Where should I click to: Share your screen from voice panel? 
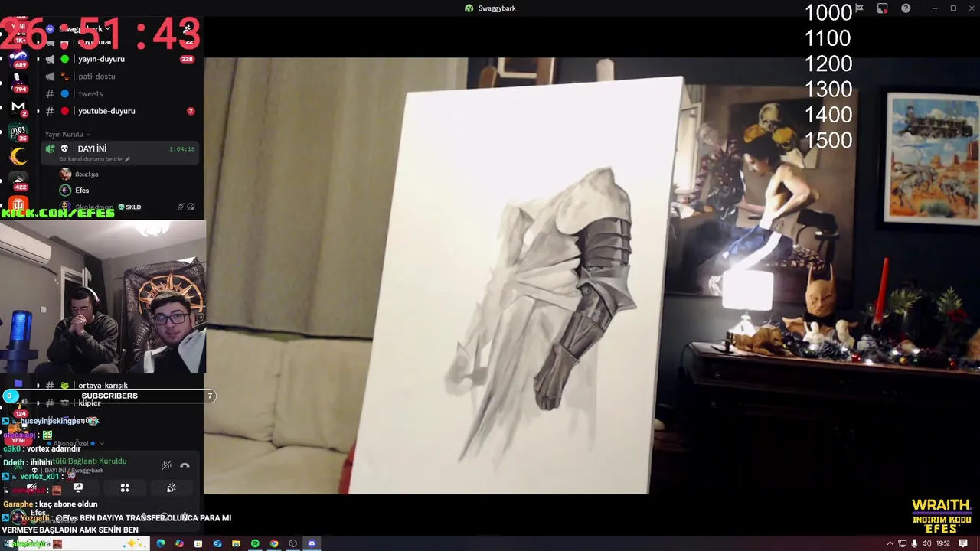[78, 487]
